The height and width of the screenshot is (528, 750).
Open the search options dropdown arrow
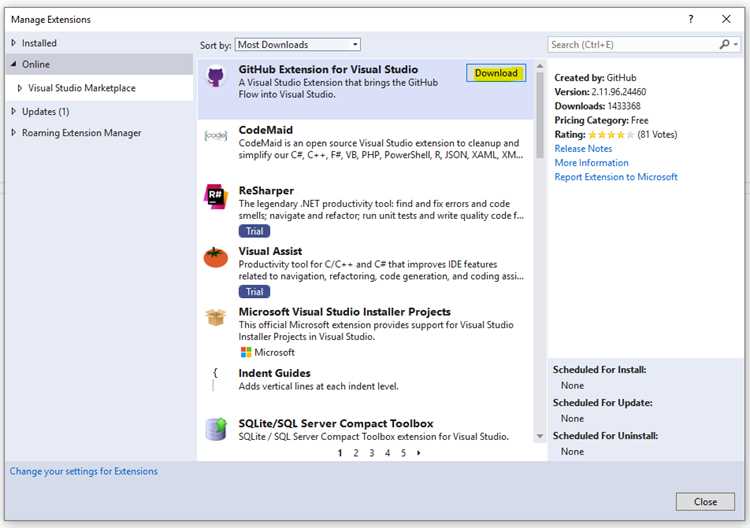736,44
